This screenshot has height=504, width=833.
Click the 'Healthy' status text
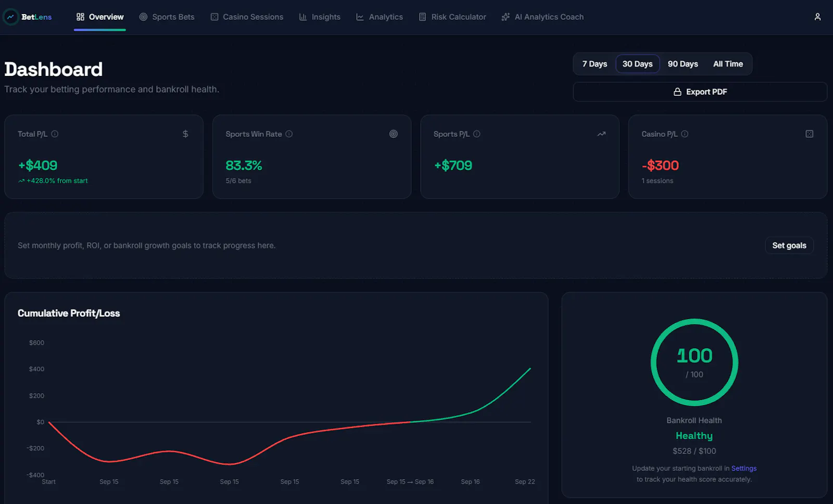pos(695,436)
